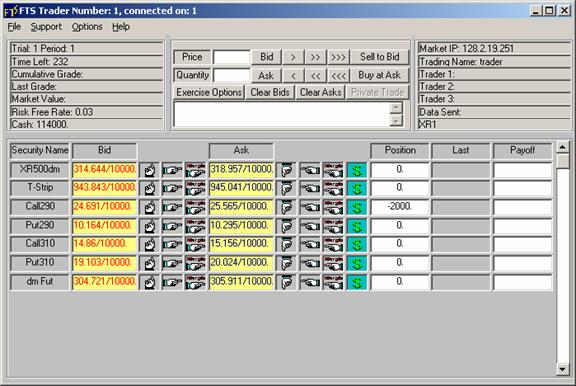The image size is (576, 386).
Task: Click the single < arrow button
Action: pyautogui.click(x=293, y=76)
